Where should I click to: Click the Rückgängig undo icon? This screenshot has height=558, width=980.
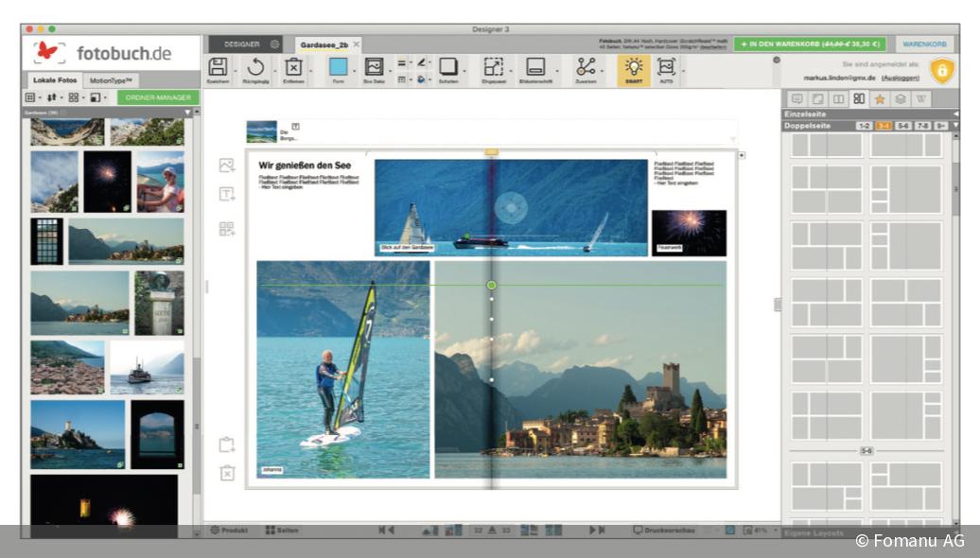[x=255, y=67]
